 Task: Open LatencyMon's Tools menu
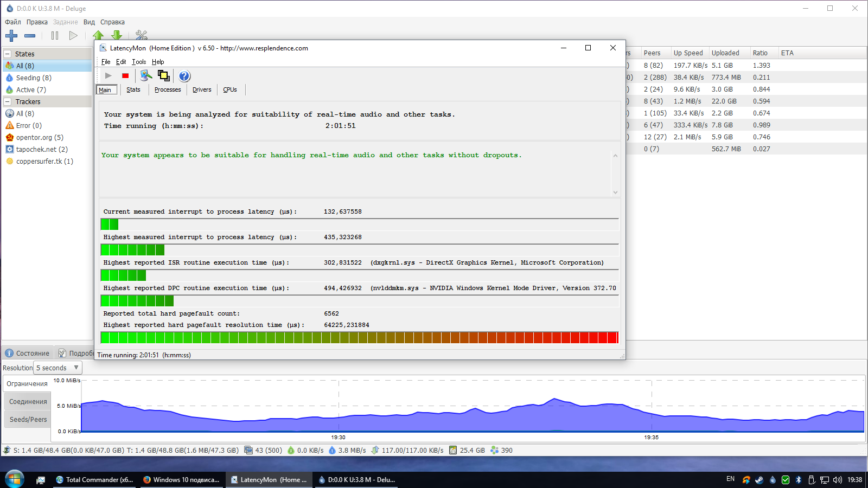point(139,62)
